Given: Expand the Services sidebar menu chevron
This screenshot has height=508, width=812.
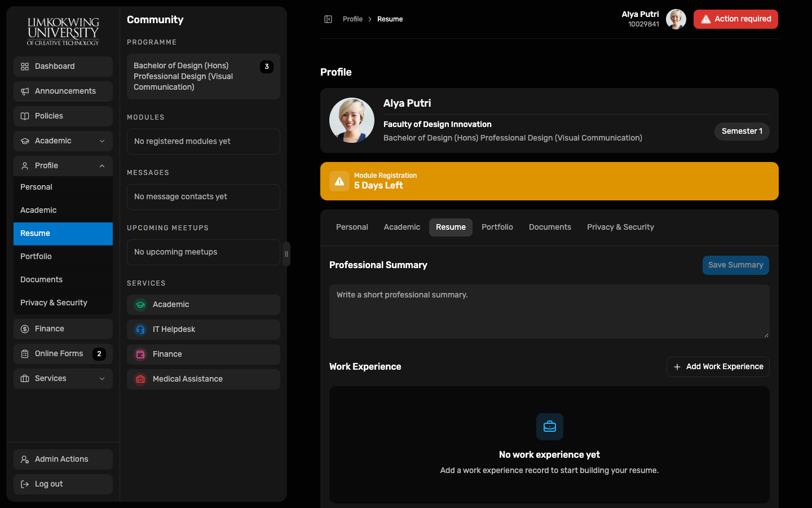Looking at the screenshot, I should point(102,379).
